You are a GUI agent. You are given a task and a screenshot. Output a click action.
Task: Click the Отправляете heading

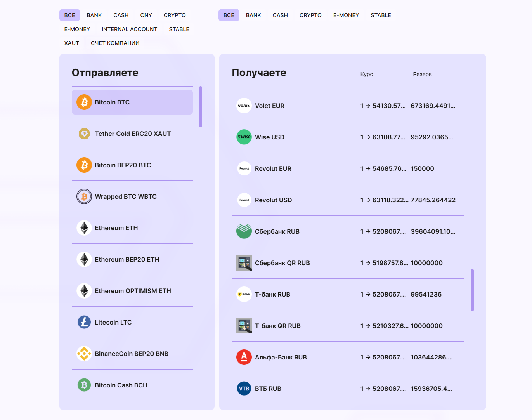[105, 73]
